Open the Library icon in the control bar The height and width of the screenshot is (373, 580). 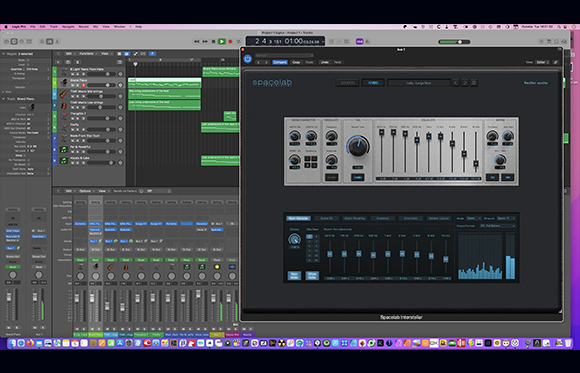click(x=6, y=41)
